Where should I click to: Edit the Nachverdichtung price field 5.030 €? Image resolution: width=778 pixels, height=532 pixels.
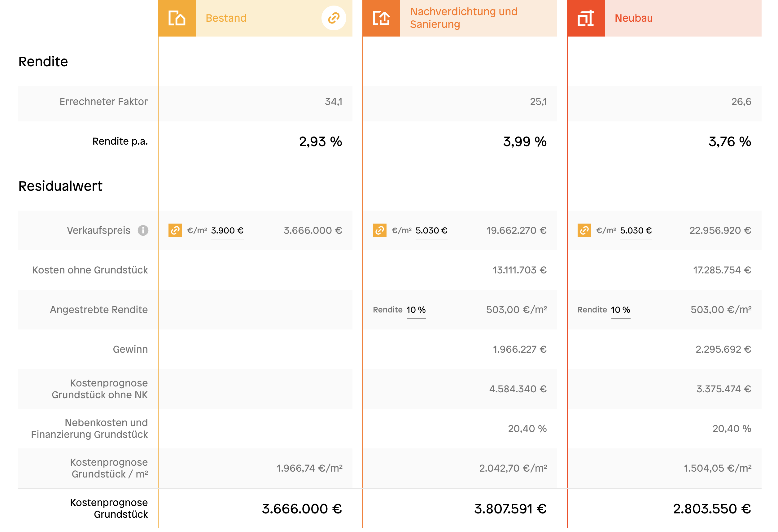point(431,231)
